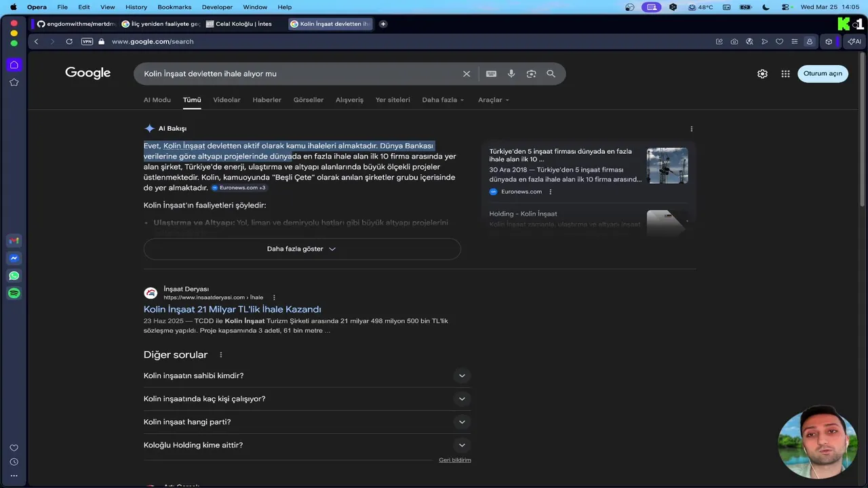868x488 pixels.
Task: Click the snapshot camera icon in address bar
Action: coord(734,41)
